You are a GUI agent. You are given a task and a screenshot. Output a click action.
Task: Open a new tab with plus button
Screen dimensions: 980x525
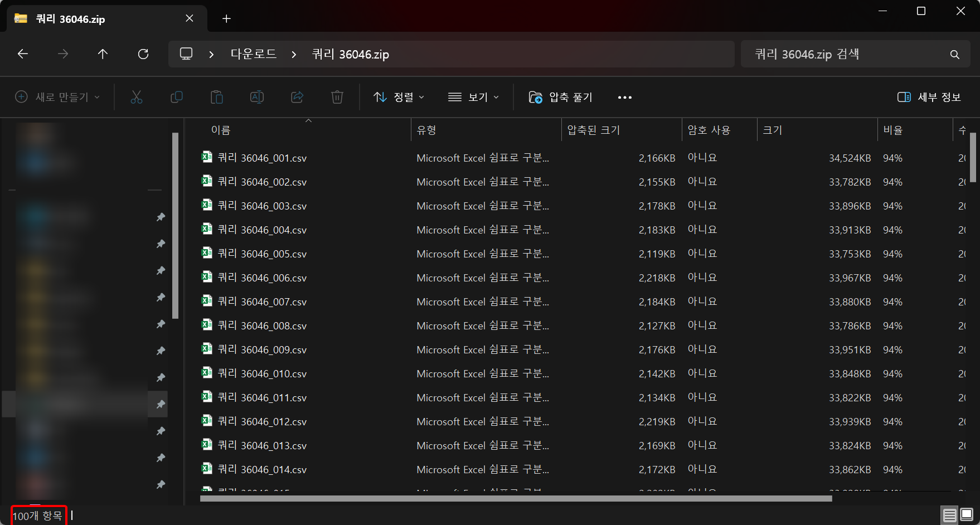(x=226, y=19)
